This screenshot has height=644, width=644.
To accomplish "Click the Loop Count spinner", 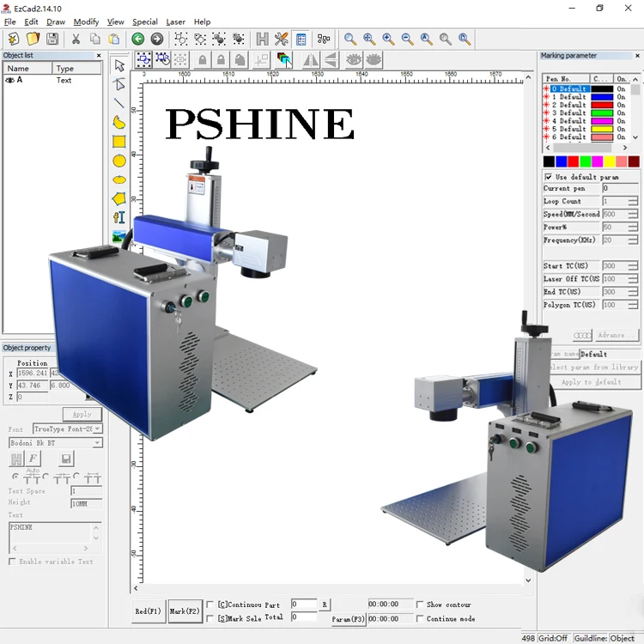I will [633, 201].
